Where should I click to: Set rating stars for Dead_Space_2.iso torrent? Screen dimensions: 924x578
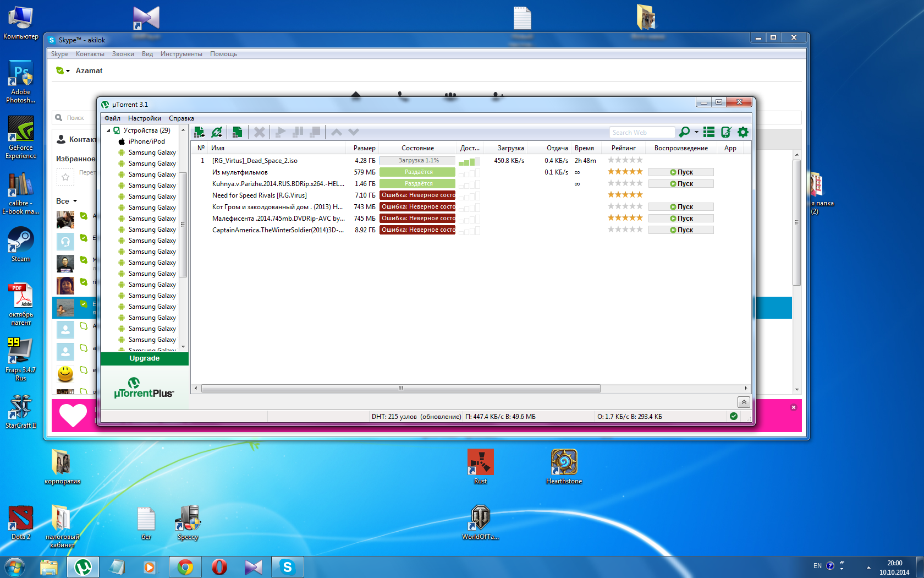pos(625,160)
